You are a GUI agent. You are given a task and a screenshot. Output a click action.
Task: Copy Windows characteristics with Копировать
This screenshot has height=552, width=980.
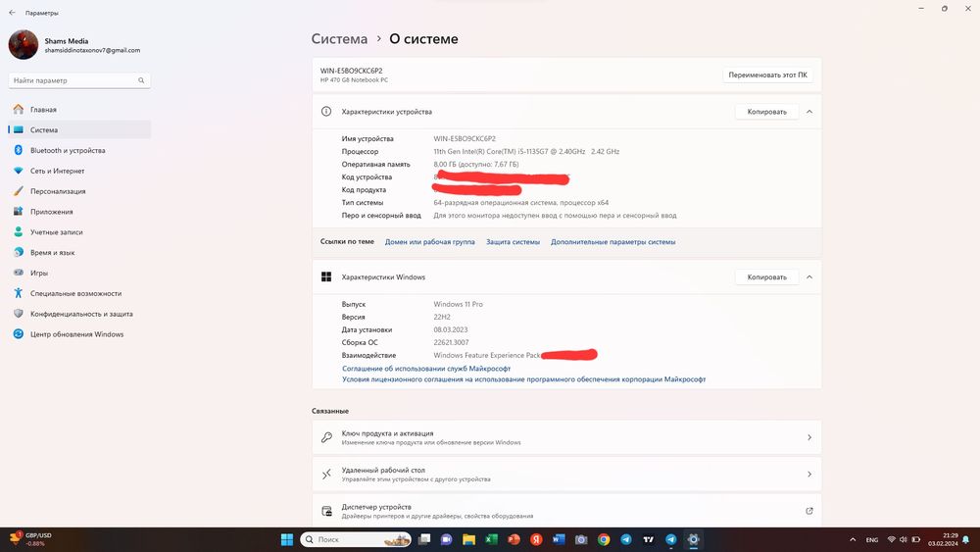pyautogui.click(x=767, y=276)
